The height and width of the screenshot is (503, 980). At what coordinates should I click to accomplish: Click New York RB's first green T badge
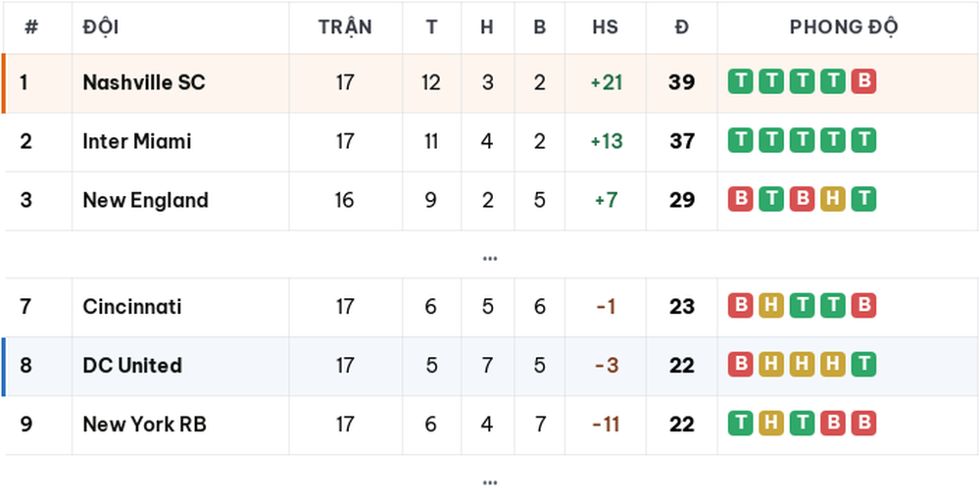(741, 424)
